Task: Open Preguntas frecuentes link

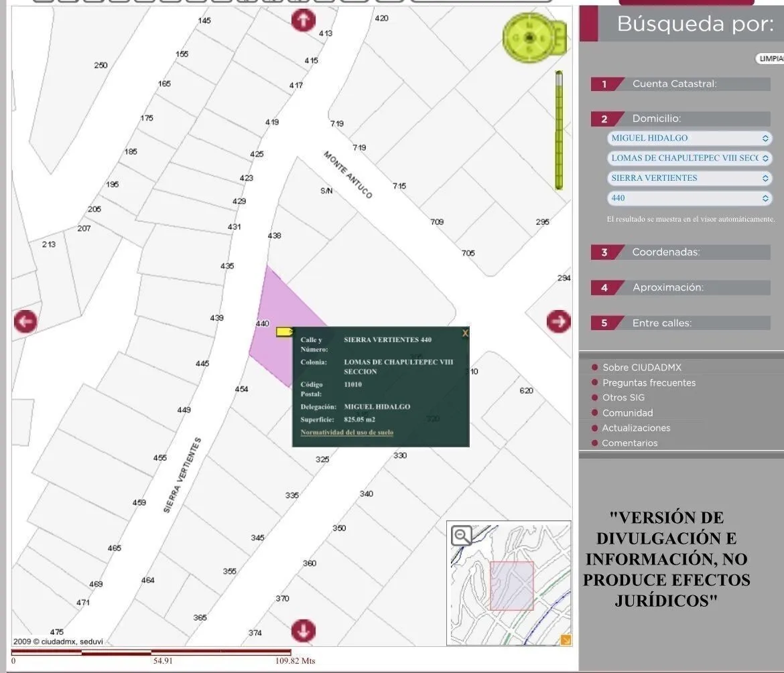Action: tap(649, 383)
